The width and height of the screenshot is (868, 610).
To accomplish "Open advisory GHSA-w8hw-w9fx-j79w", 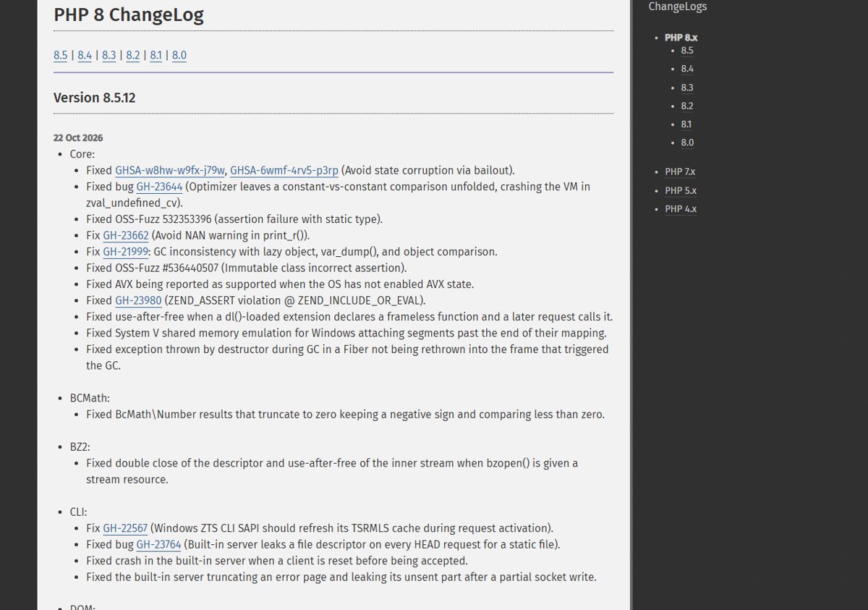I will point(169,171).
